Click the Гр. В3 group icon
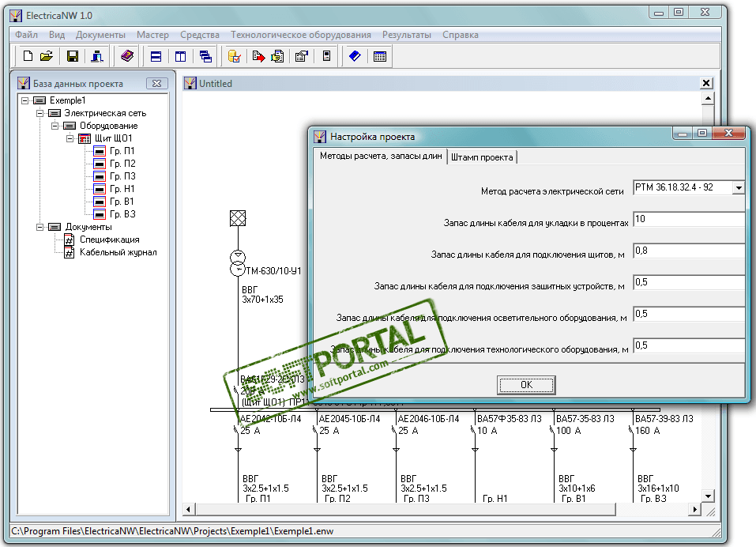The image size is (756, 547). tap(100, 214)
